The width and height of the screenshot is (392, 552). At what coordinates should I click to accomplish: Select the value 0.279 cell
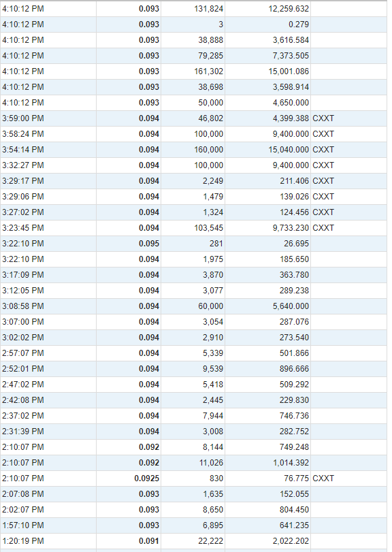pos(267,25)
